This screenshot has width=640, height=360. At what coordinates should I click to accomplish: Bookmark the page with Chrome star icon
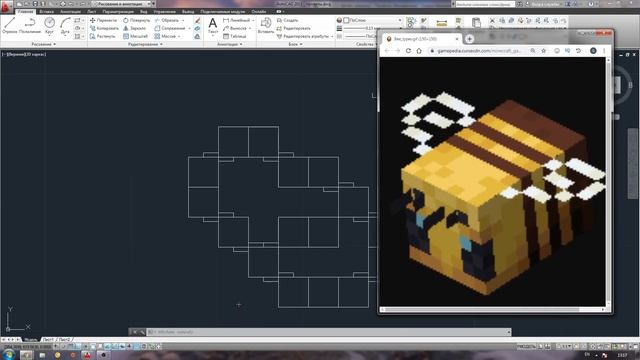coord(544,51)
